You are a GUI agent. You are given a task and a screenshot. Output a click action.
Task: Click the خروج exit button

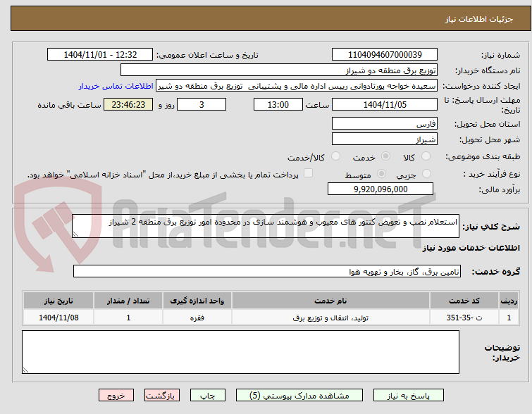[116, 396]
